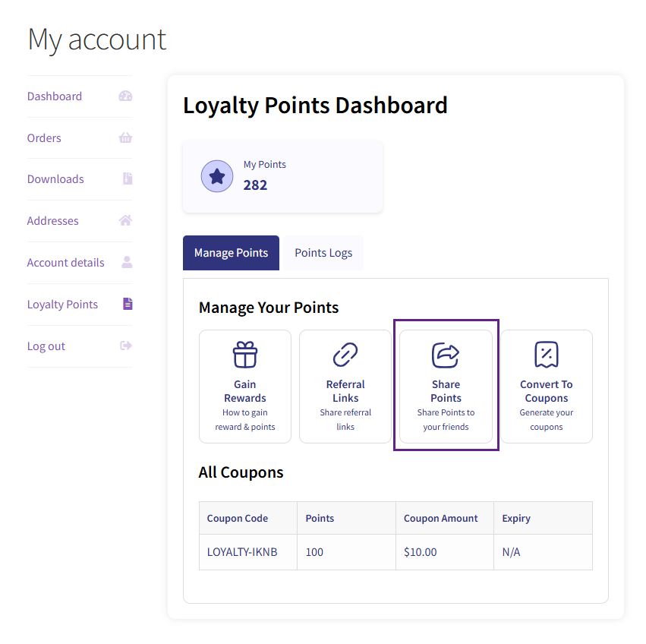Open the Referral Links card

coord(345,386)
